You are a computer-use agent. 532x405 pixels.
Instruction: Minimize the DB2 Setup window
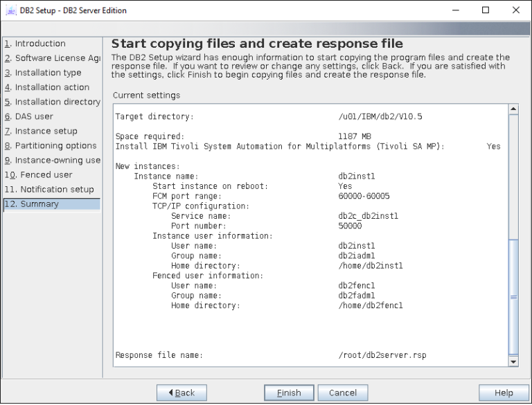click(456, 10)
